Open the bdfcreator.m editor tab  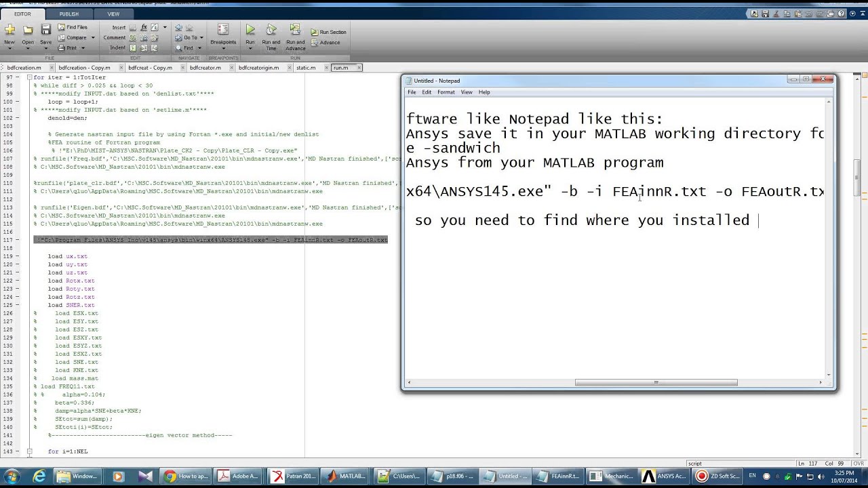pos(205,68)
